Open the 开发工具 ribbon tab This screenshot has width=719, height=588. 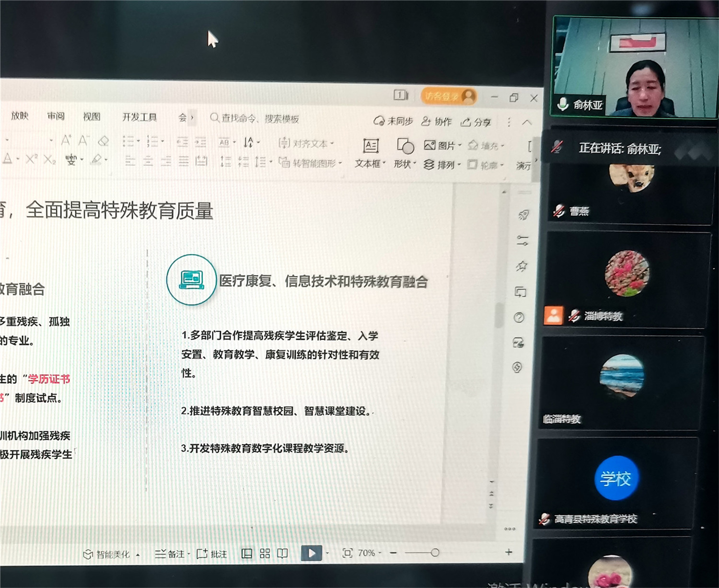139,116
